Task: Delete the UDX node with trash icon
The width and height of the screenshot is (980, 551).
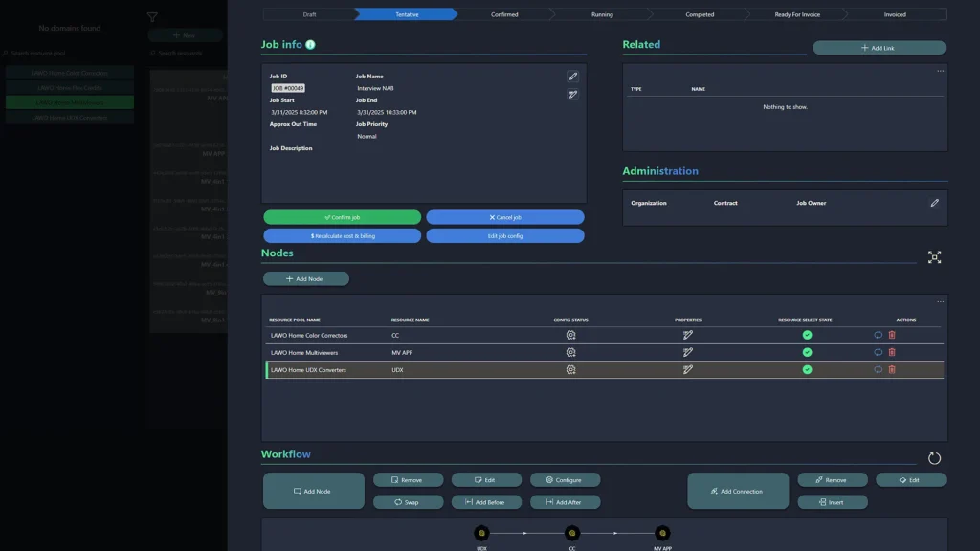Action: [x=891, y=368]
